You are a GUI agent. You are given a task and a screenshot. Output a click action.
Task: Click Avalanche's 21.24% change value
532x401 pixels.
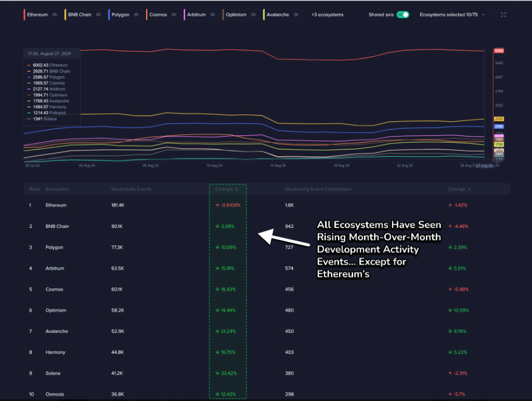click(x=228, y=331)
